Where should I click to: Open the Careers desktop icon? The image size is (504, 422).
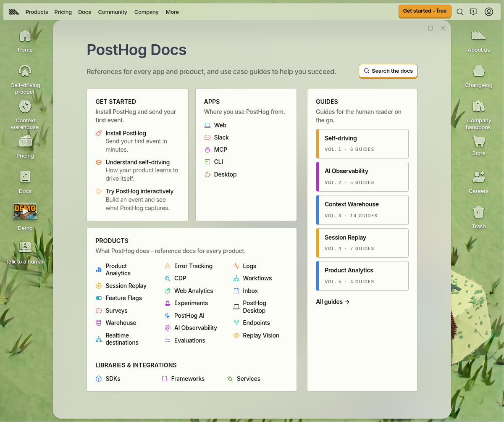[479, 182]
